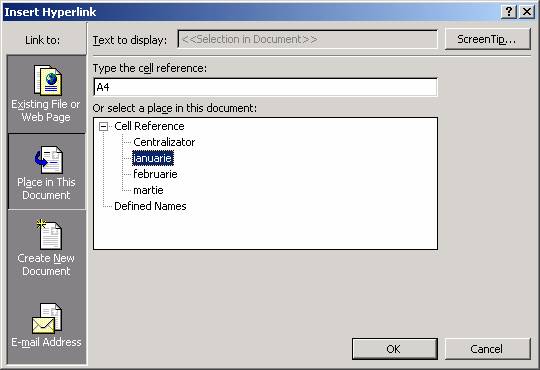Click the Existing File or Web Page label
Screen dimensions: 540x370
pos(46,111)
